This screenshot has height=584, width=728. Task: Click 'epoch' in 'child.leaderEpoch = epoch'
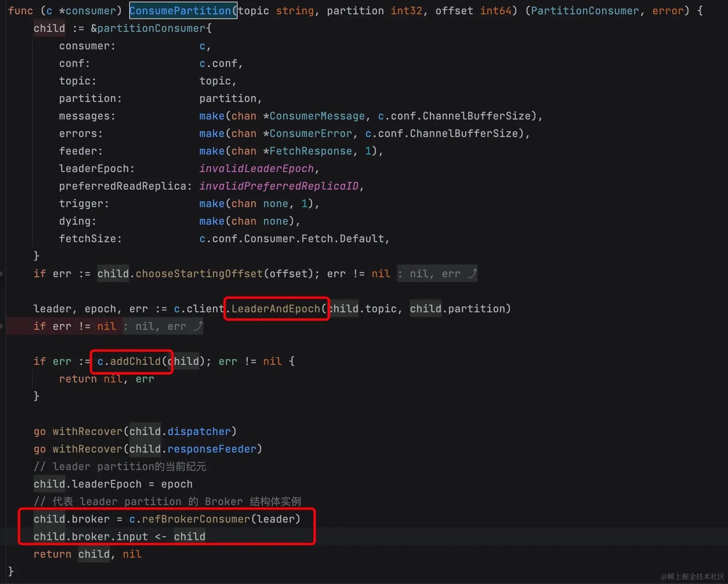pyautogui.click(x=177, y=484)
